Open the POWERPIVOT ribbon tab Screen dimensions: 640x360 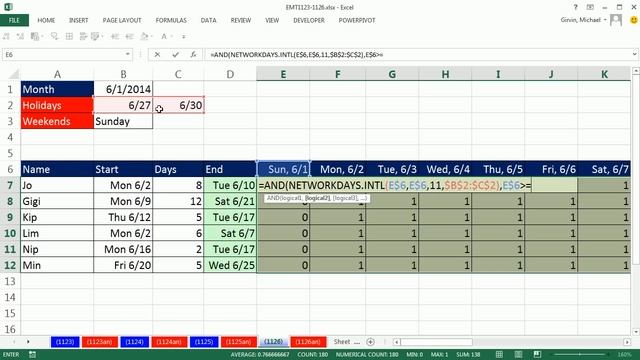357,20
